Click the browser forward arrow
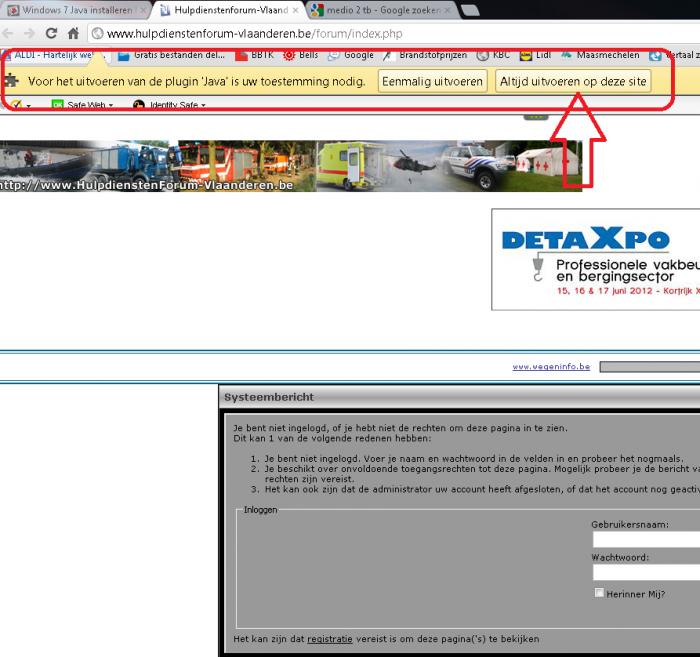 click(x=29, y=33)
